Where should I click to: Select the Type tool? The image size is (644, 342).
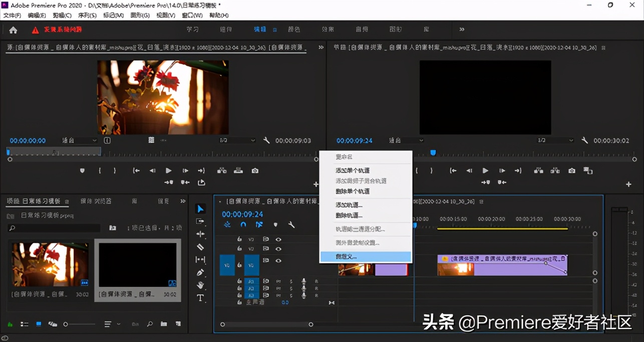coord(200,297)
